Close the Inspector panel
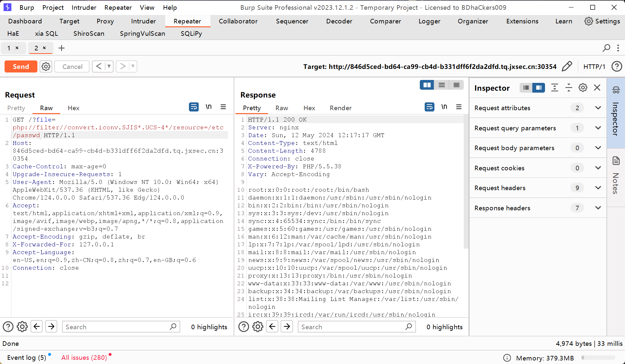This screenshot has width=625, height=364. [x=597, y=88]
